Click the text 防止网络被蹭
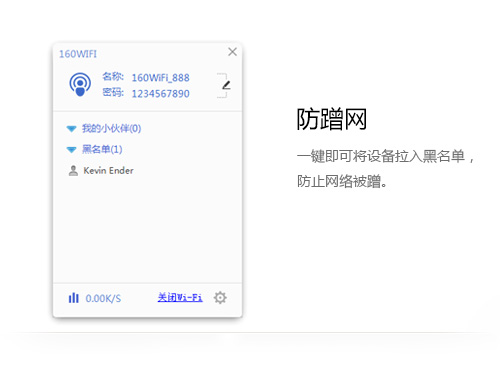 pos(339,182)
